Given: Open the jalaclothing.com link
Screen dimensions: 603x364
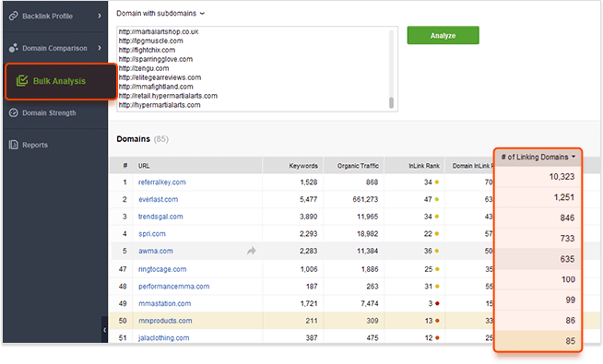Looking at the screenshot, I should coord(163,338).
